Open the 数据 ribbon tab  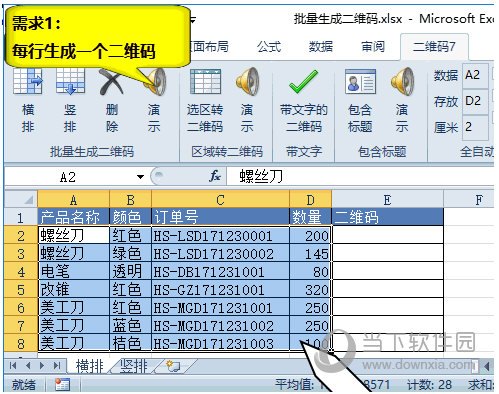pyautogui.click(x=320, y=47)
